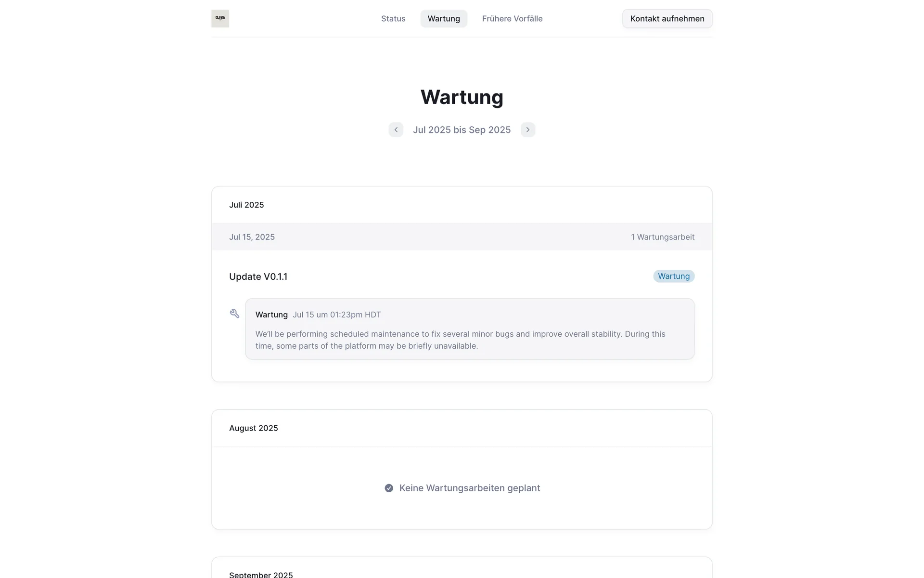Click the August 2025 section header
The width and height of the screenshot is (924, 578).
pos(253,428)
